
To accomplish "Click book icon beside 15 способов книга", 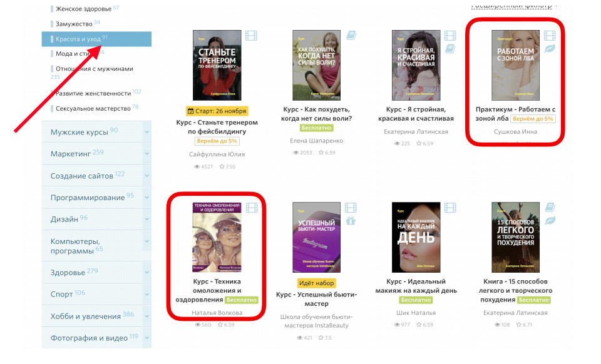I will coord(550,208).
